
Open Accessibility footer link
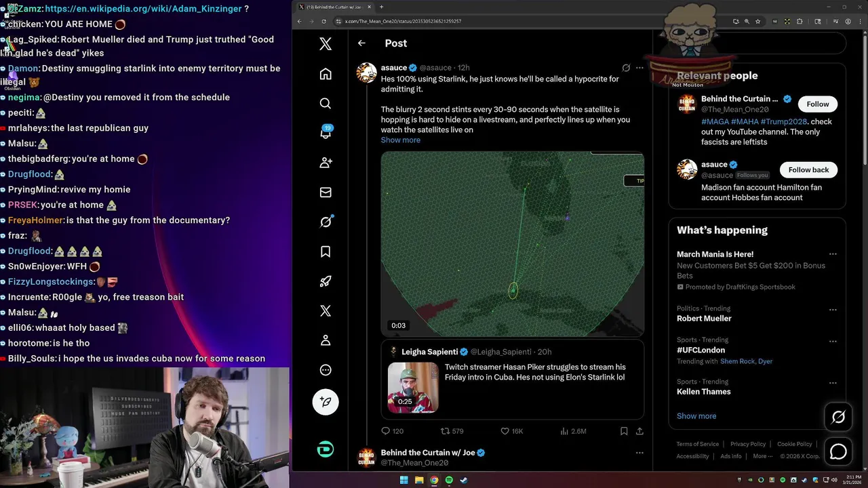pyautogui.click(x=692, y=456)
